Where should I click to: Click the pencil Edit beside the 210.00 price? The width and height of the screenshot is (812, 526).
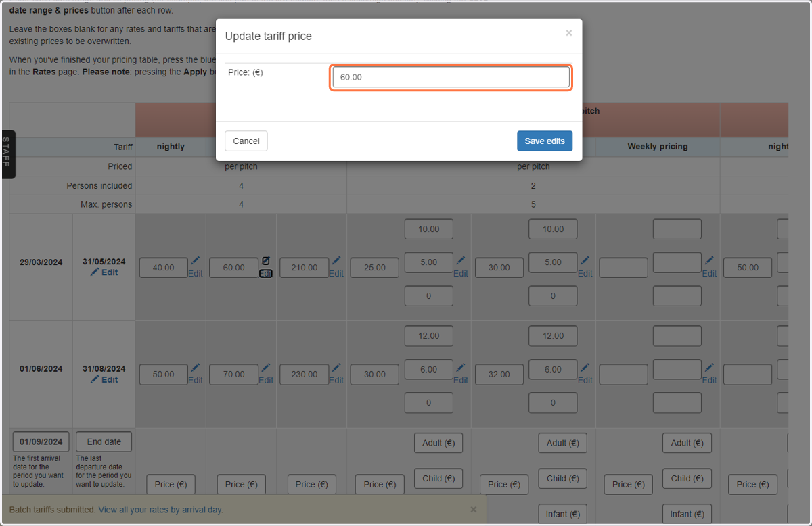tap(336, 267)
